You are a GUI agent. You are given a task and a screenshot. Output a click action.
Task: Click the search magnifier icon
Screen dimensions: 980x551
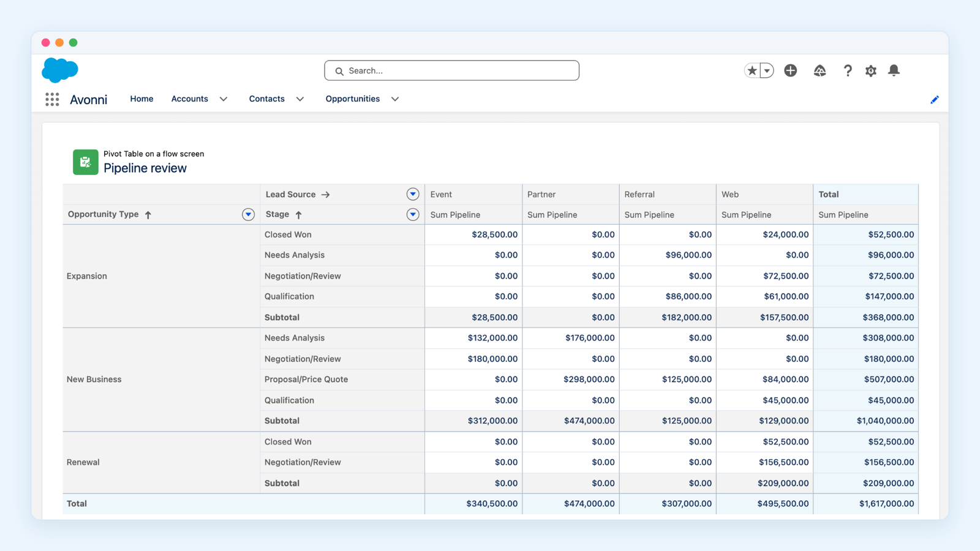click(339, 71)
